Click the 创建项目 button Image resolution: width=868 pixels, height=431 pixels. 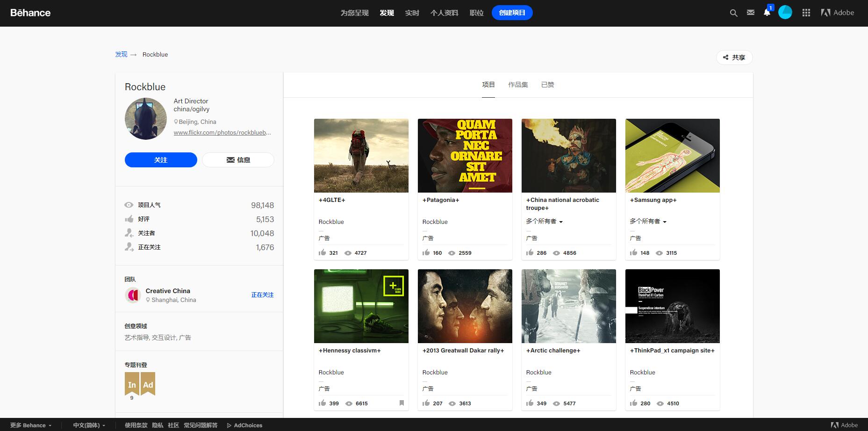coord(512,13)
